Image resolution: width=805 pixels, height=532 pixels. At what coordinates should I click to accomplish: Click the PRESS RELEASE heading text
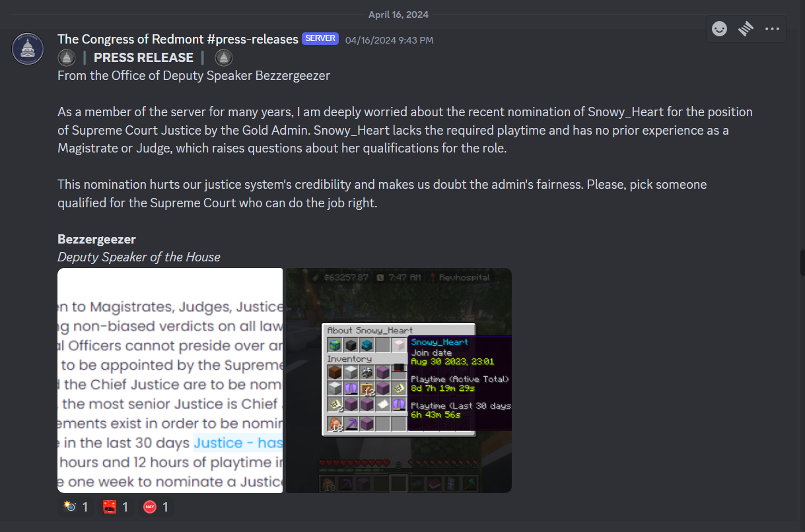(144, 57)
